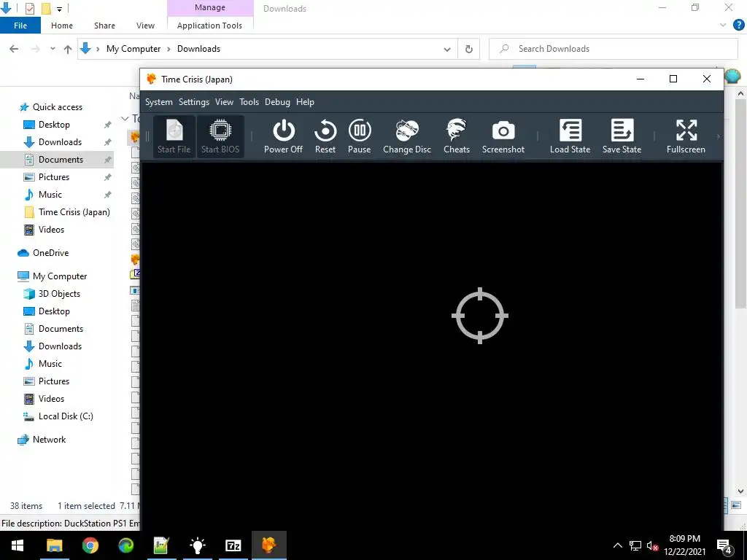Open File Explorer from the taskbar
Image resolution: width=747 pixels, height=560 pixels.
point(54,545)
